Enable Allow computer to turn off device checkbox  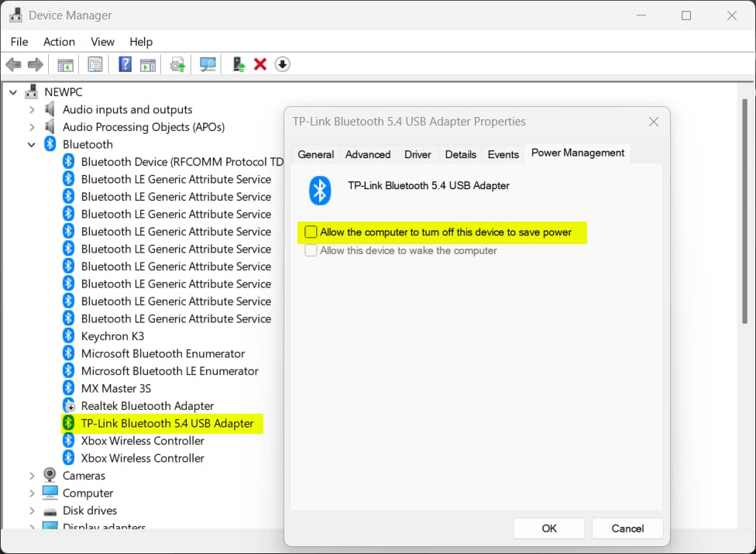click(x=311, y=232)
